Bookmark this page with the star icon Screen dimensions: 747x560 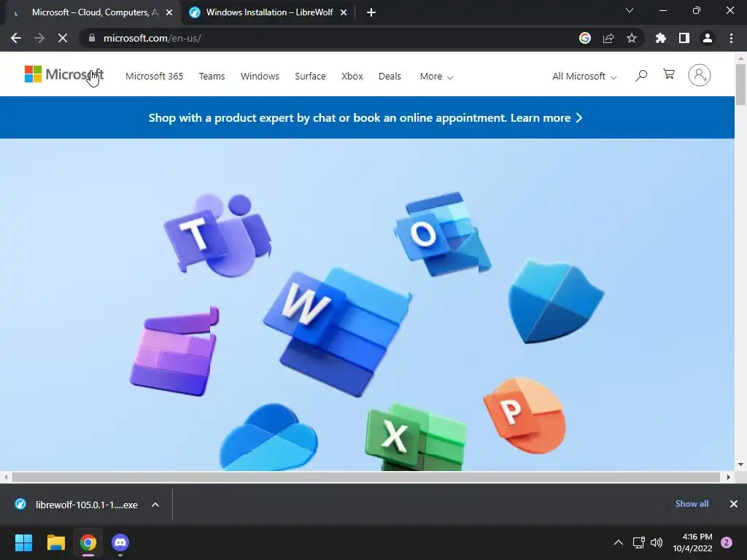[x=632, y=38]
